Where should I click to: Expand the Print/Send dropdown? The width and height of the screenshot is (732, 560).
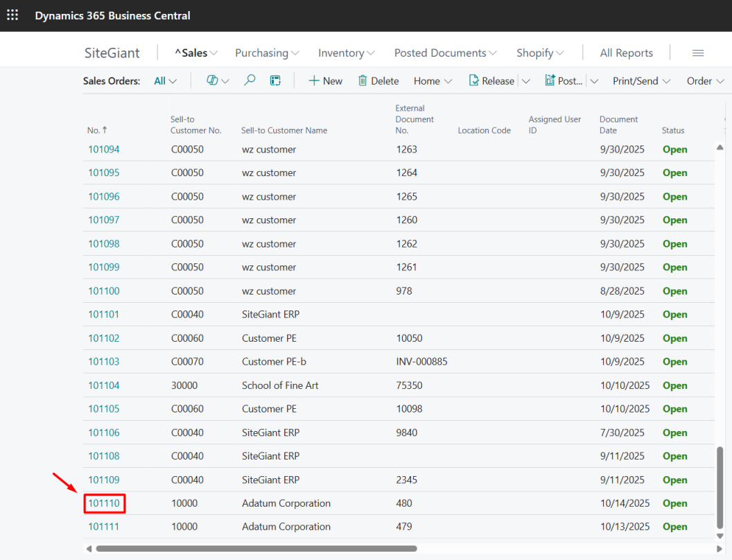coord(641,81)
